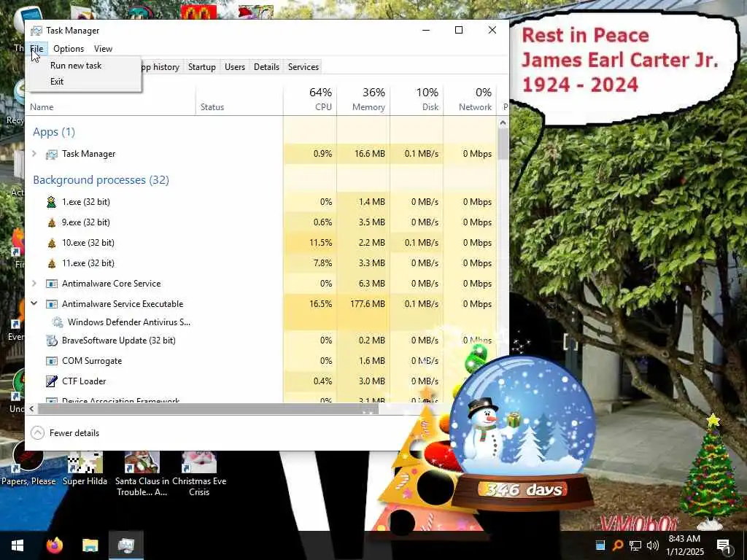This screenshot has width=747, height=560.
Task: Expand Antimalware Core Service row
Action: coord(34,283)
